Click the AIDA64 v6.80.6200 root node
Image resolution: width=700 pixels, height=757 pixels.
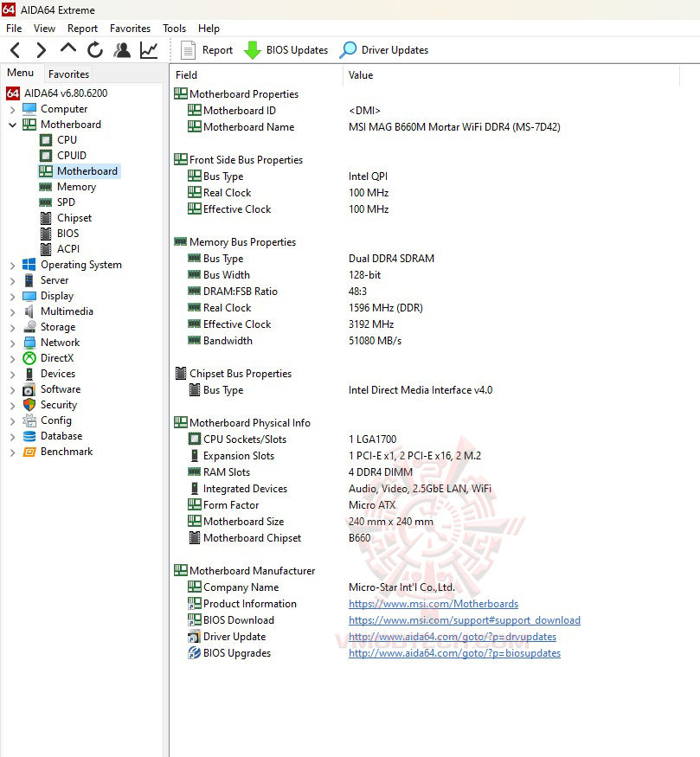tap(57, 93)
